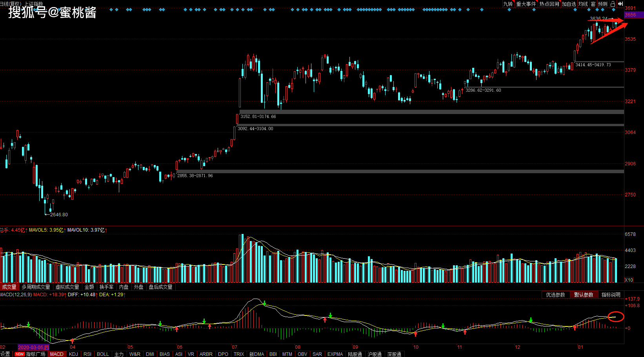Click the 加自选 add to watchlist button
Screen dimensions: 644x357
click(x=569, y=4)
